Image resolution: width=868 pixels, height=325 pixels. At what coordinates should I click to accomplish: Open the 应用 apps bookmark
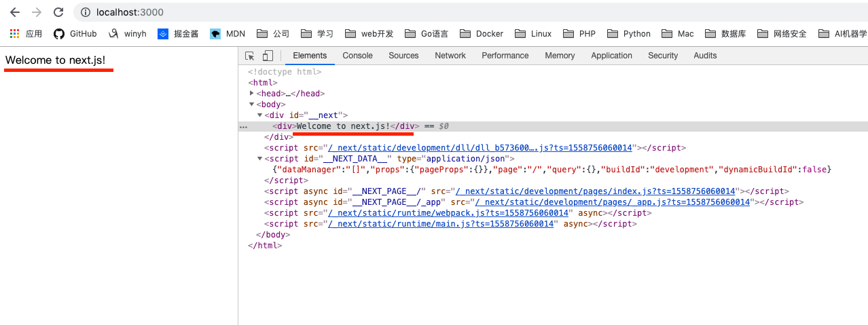click(26, 33)
